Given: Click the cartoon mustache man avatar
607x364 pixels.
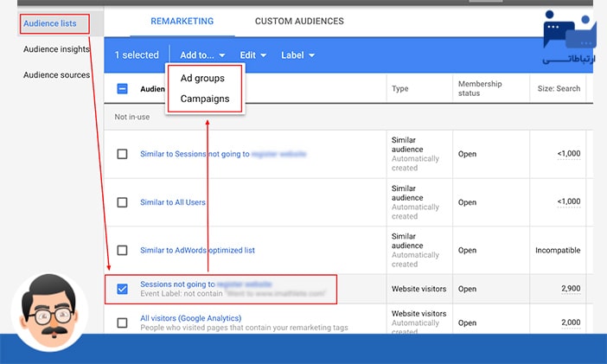Looking at the screenshot, I should [48, 313].
